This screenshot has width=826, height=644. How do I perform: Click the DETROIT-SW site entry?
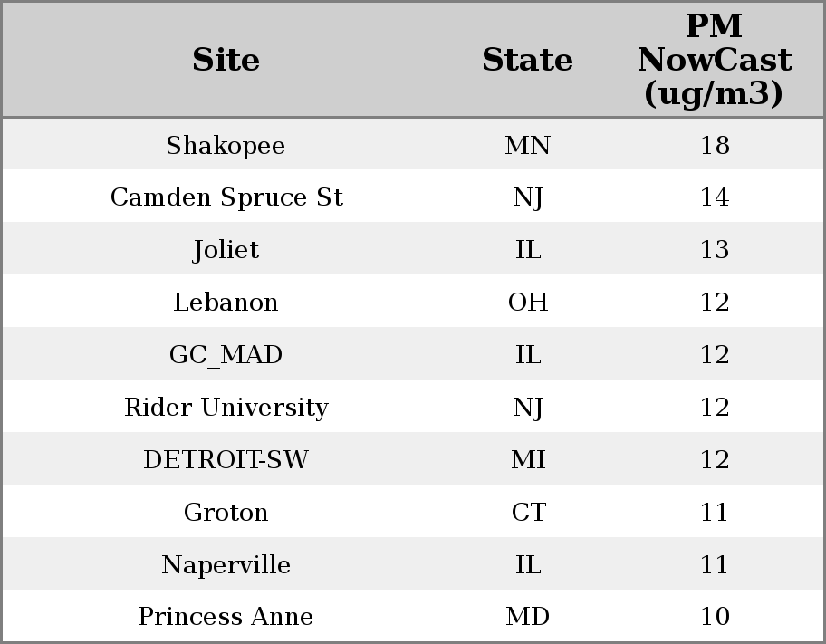coord(226,459)
